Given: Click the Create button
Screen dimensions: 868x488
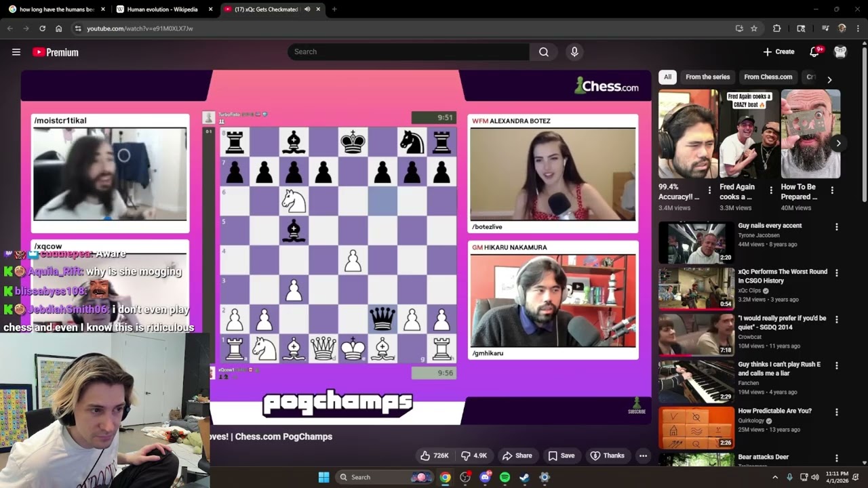Looking at the screenshot, I should point(778,52).
